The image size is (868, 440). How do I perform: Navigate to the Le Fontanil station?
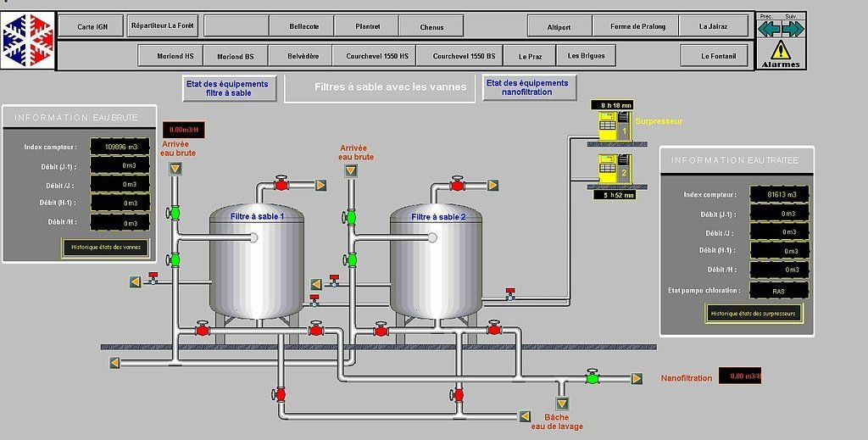point(715,57)
